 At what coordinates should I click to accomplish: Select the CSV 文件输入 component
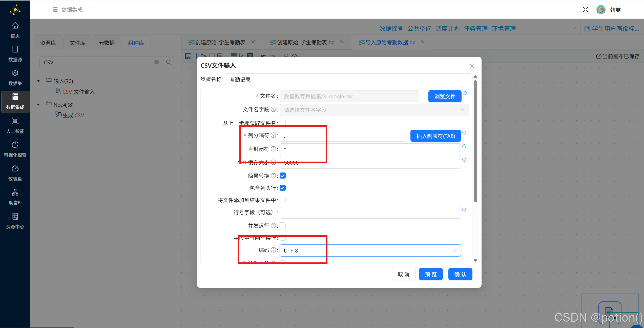pyautogui.click(x=75, y=91)
